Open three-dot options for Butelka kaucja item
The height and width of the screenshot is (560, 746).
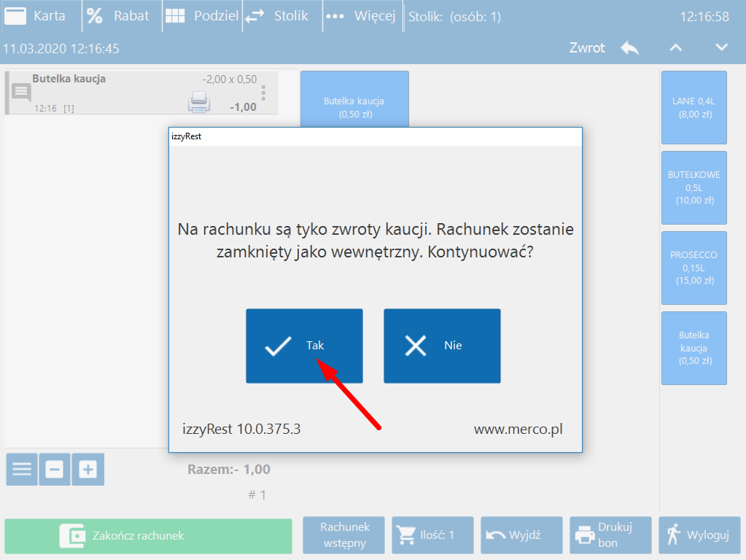pyautogui.click(x=263, y=93)
